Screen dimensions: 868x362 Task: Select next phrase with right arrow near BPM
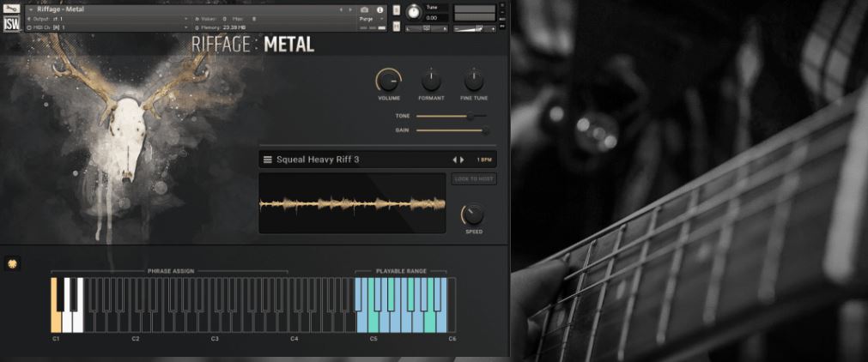462,160
